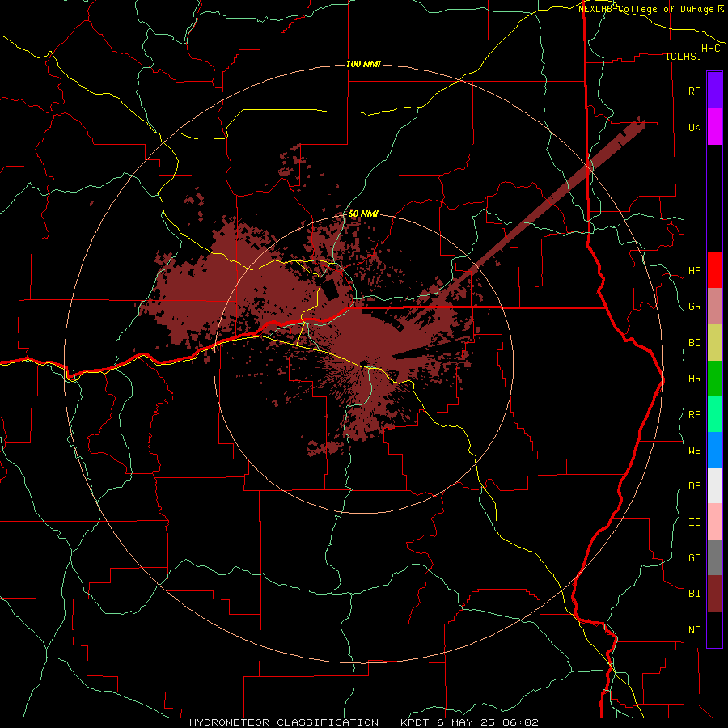Click the UK legend label

[x=694, y=128]
